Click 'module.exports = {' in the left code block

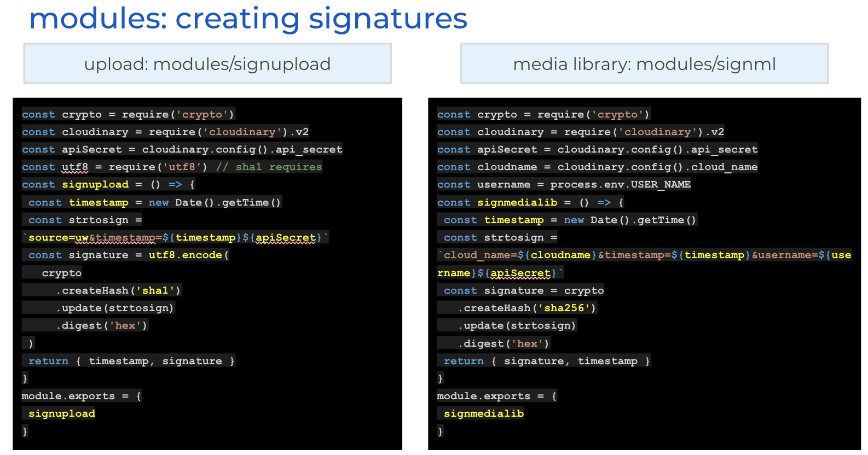coord(82,396)
